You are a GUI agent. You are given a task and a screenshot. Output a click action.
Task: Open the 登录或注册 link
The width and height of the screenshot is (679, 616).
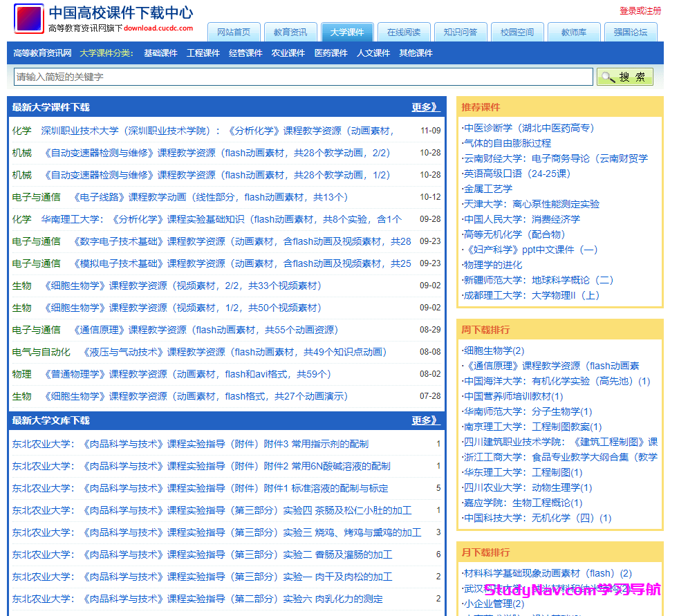(x=641, y=11)
